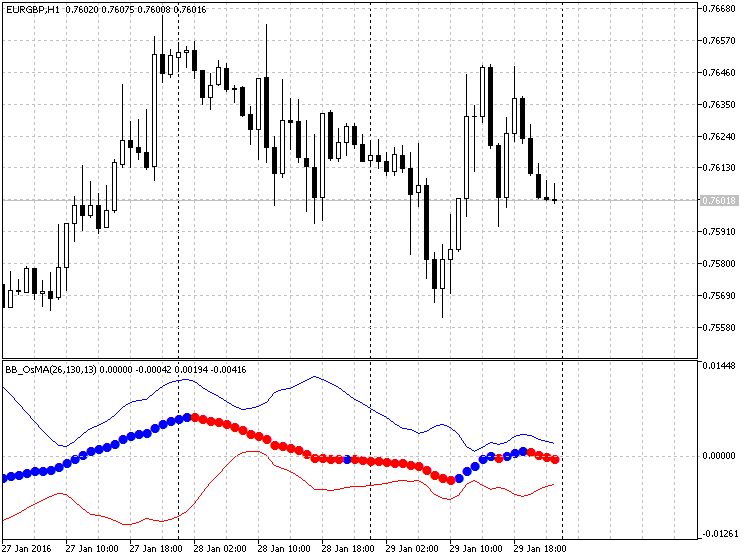This screenshot has width=750, height=560.
Task: Click the lowest dot at oscillator trough
Action: [451, 480]
